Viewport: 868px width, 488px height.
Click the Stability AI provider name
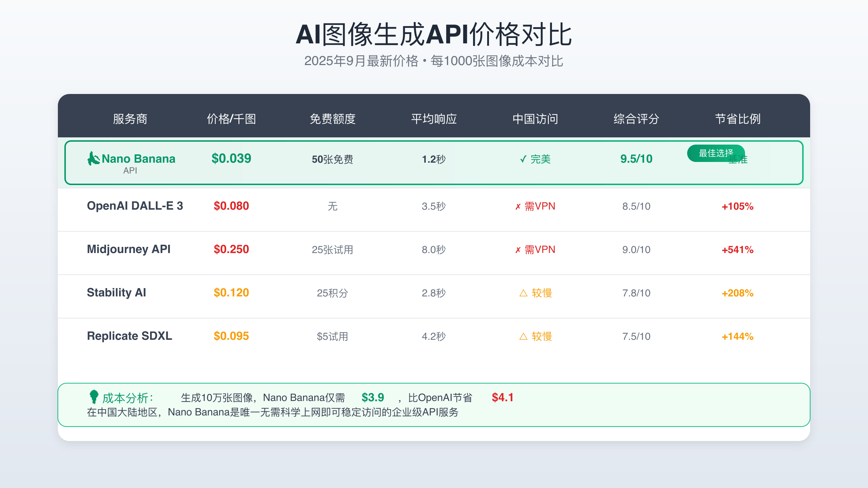click(x=116, y=292)
